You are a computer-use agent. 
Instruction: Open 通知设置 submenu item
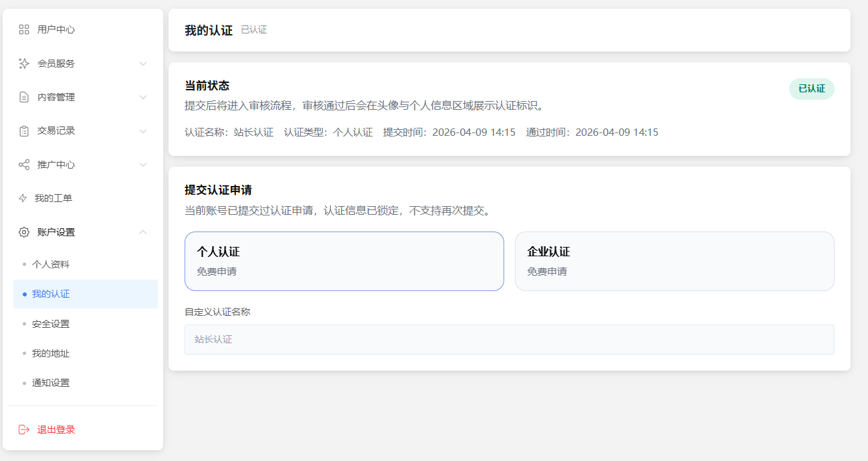coord(51,383)
